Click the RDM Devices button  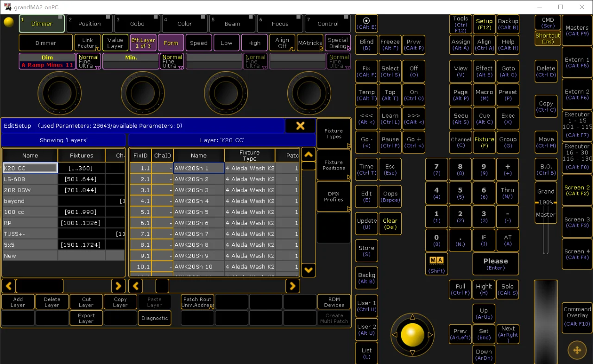pos(334,302)
